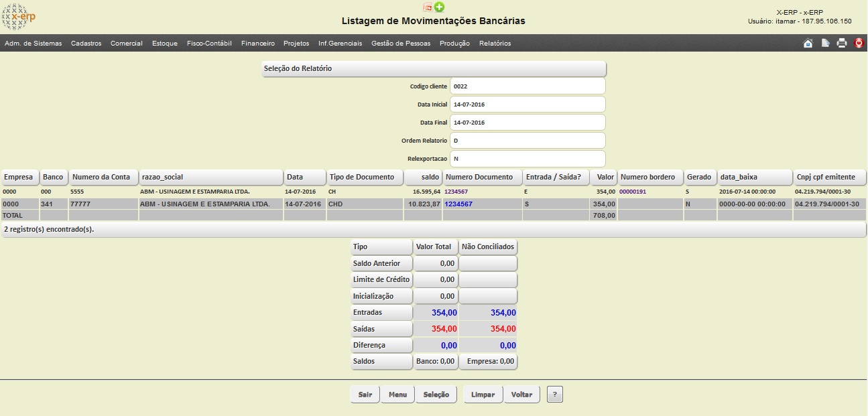The height and width of the screenshot is (416, 868).
Task: Sort by the Entrada / Saída? column header
Action: coord(556,177)
